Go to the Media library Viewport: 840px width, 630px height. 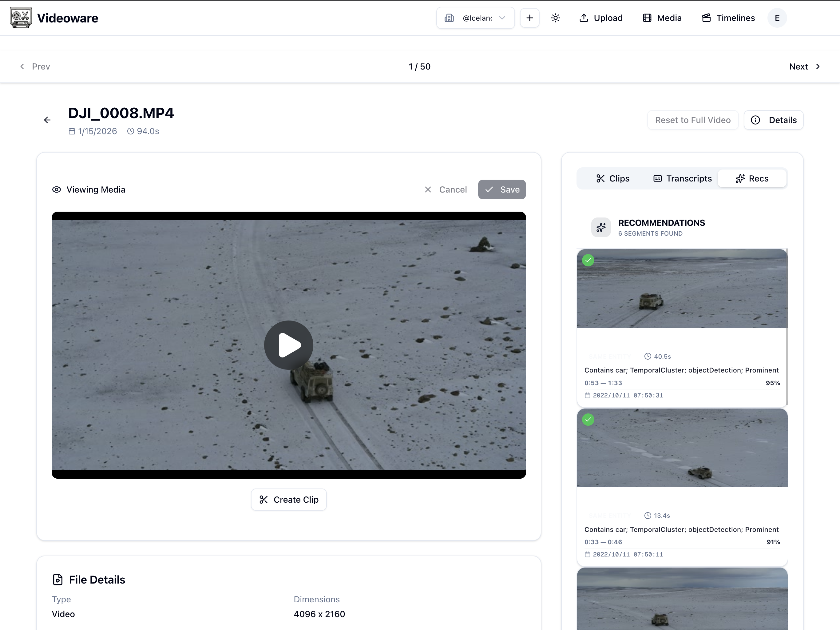(x=662, y=18)
